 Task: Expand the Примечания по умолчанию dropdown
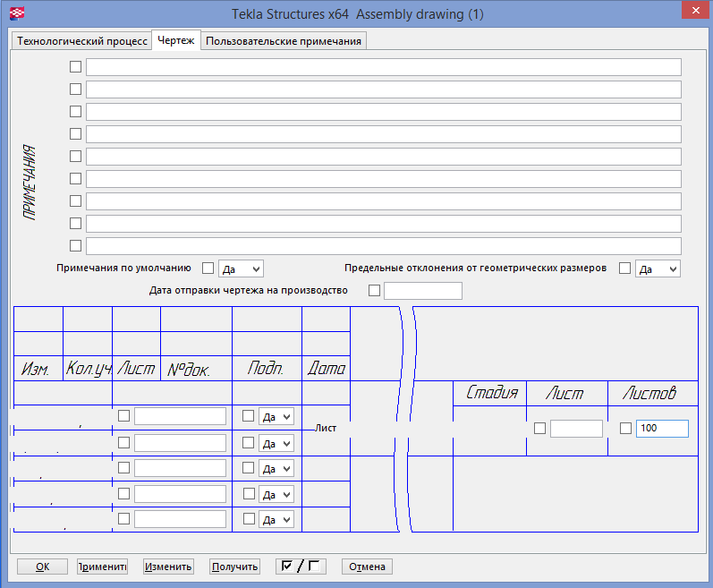[241, 268]
